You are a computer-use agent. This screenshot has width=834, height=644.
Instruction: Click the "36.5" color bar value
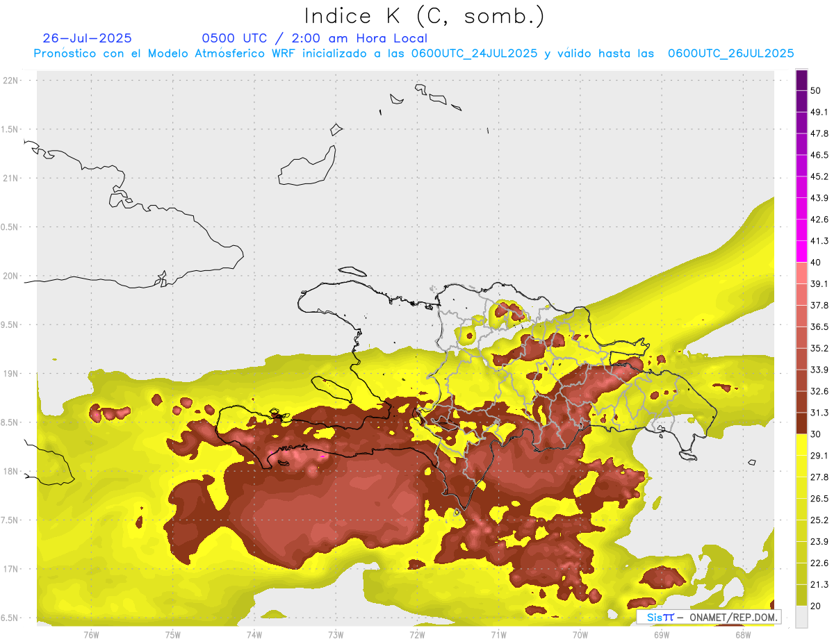coord(819,327)
